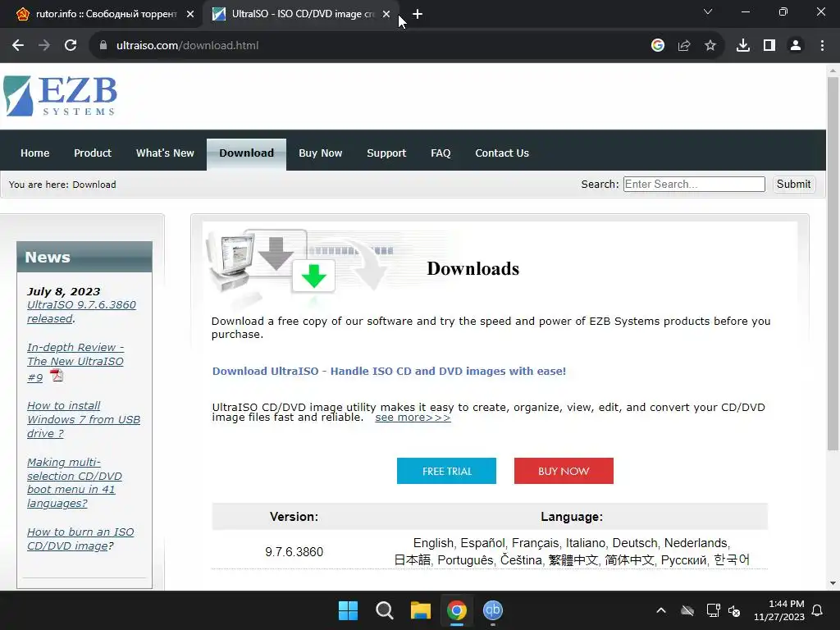Click the blue FREE TRIAL button

(446, 471)
